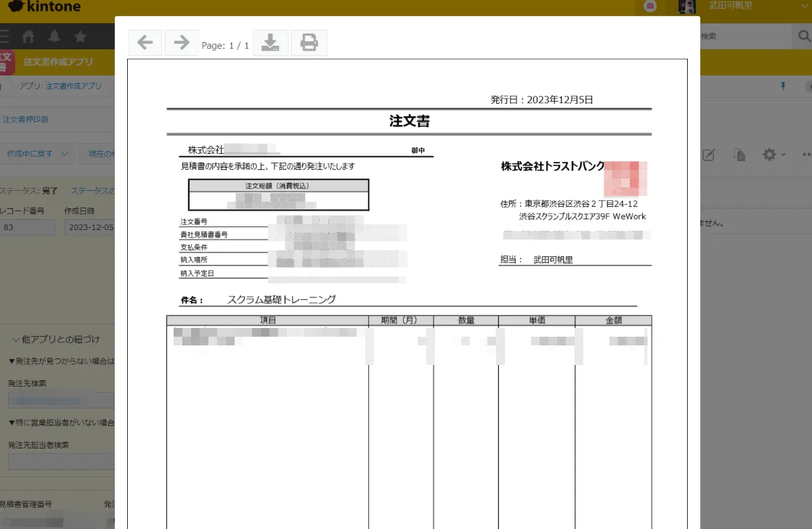Viewport: 812px width, 529px height.
Task: Click the kintone logo
Action: pyautogui.click(x=42, y=7)
